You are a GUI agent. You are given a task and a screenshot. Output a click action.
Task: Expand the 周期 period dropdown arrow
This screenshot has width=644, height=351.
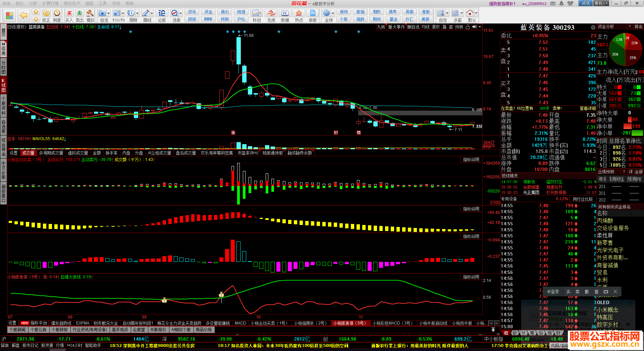click(138, 13)
